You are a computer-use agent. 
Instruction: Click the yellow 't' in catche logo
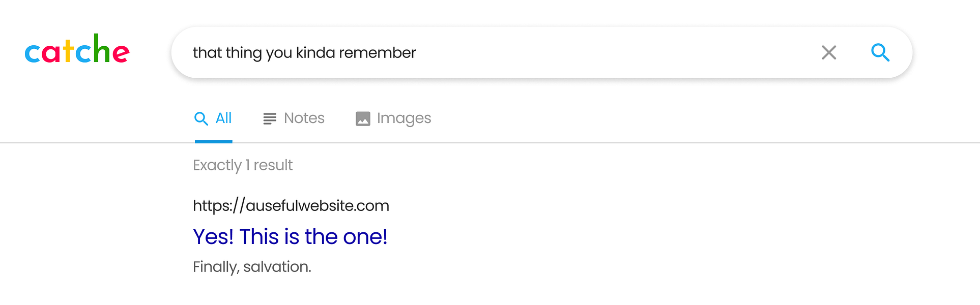coord(68,52)
